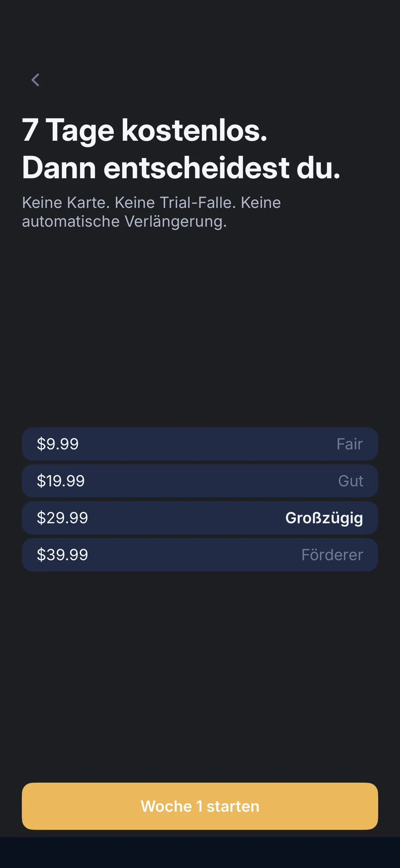Tap the back chevron icon
The image size is (400, 868).
[x=36, y=80]
